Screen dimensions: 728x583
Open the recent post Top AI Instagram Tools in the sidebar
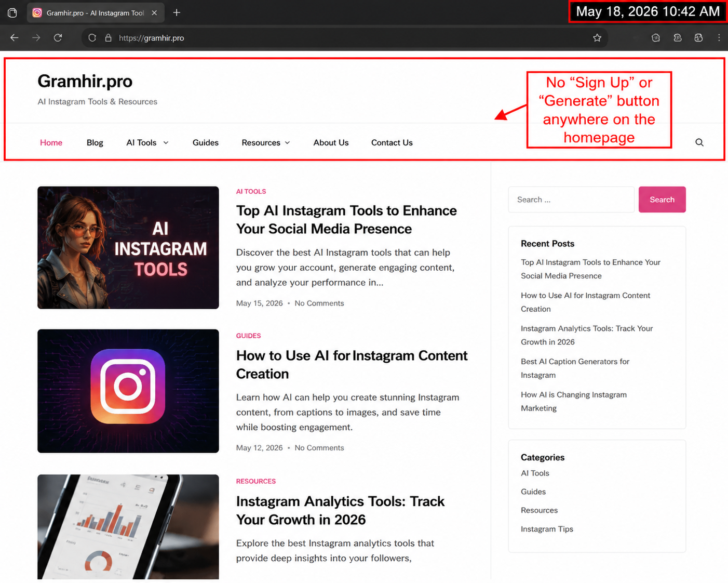click(x=590, y=269)
